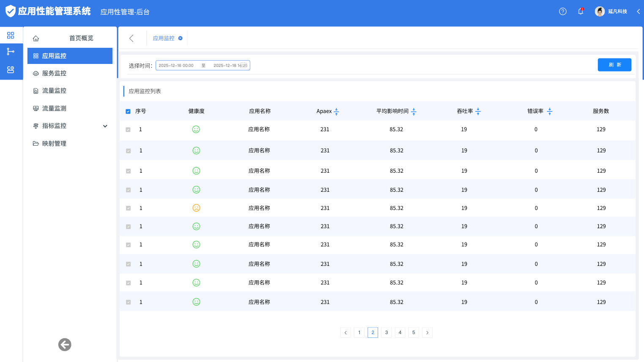
Task: Collapse the top-right header chevron
Action: [x=638, y=11]
